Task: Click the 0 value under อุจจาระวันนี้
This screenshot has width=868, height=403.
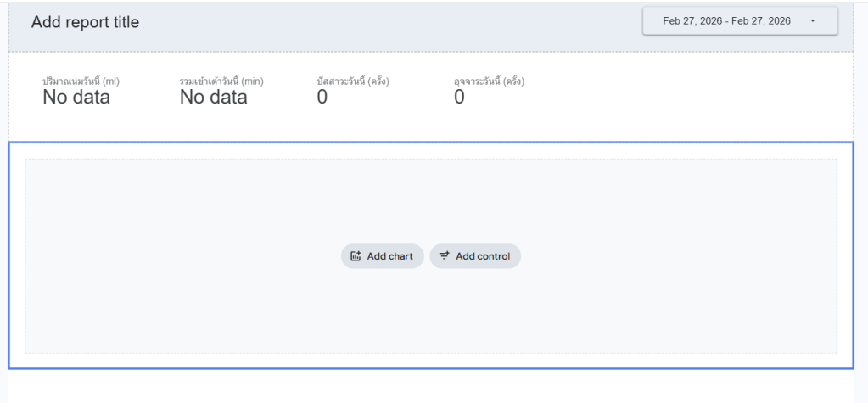Action: coord(459,98)
